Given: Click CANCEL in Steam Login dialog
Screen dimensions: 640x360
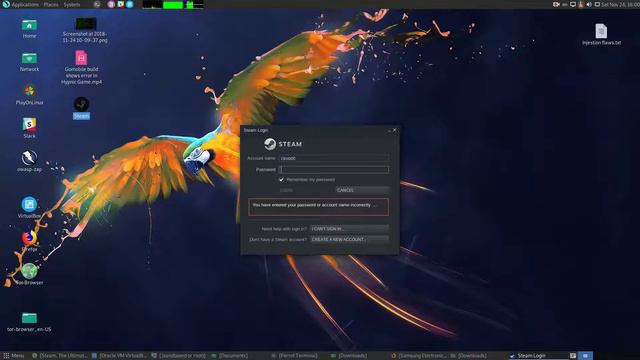Looking at the screenshot, I should pyautogui.click(x=362, y=190).
